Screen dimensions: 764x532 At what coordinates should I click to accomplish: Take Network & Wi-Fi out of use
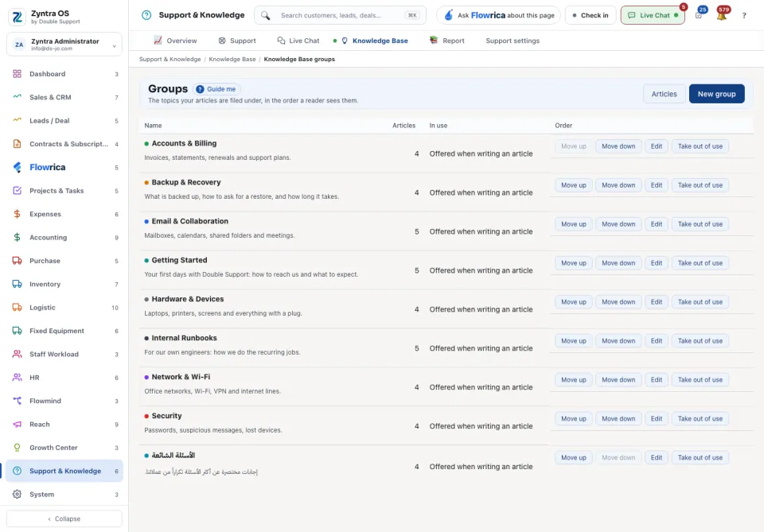tap(700, 379)
